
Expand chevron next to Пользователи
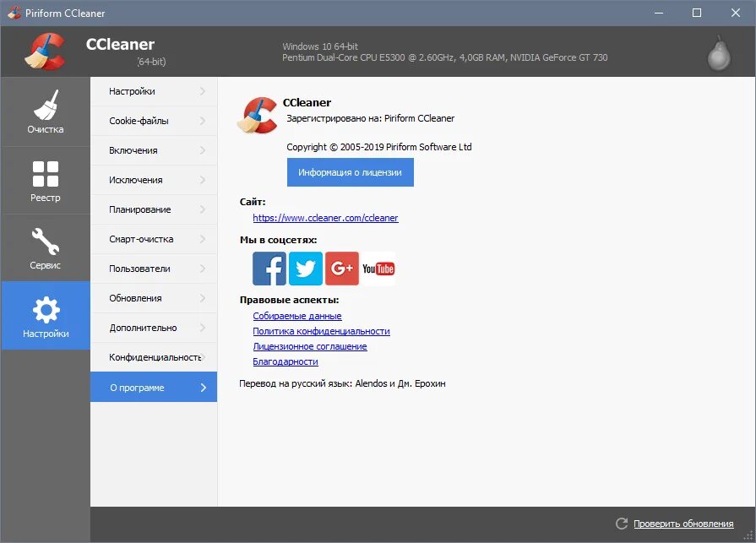[x=203, y=269]
